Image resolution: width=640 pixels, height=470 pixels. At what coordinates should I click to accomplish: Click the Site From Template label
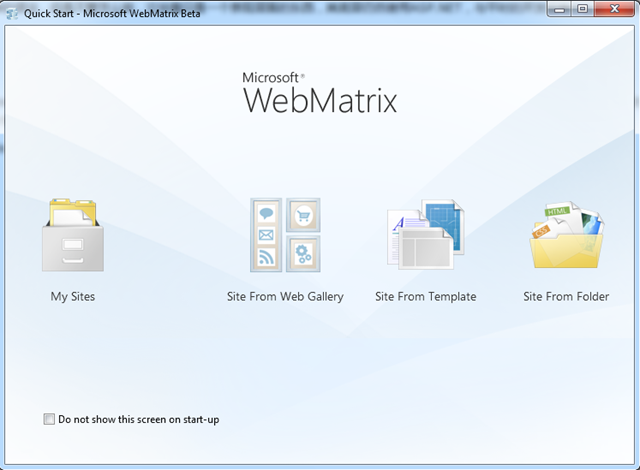[425, 297]
